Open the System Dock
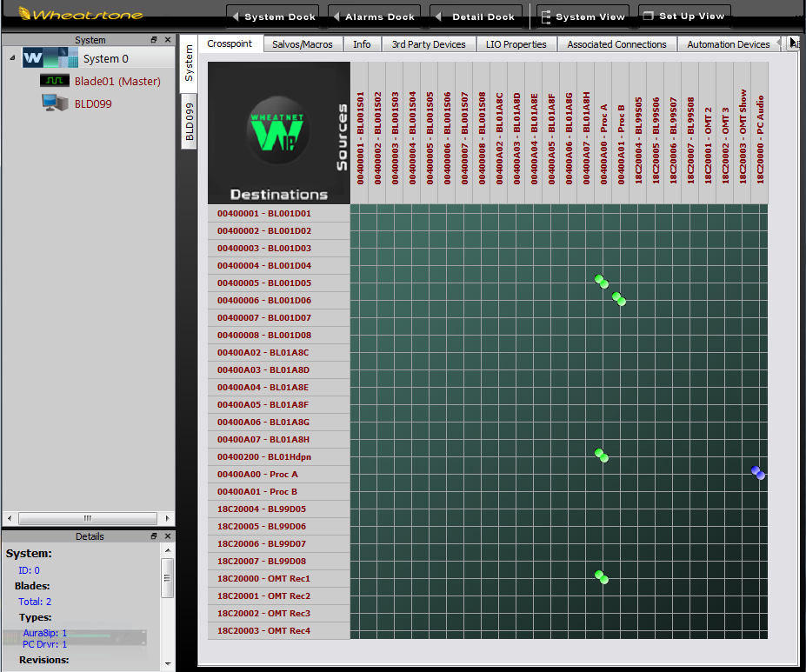The image size is (806, 672). point(273,17)
